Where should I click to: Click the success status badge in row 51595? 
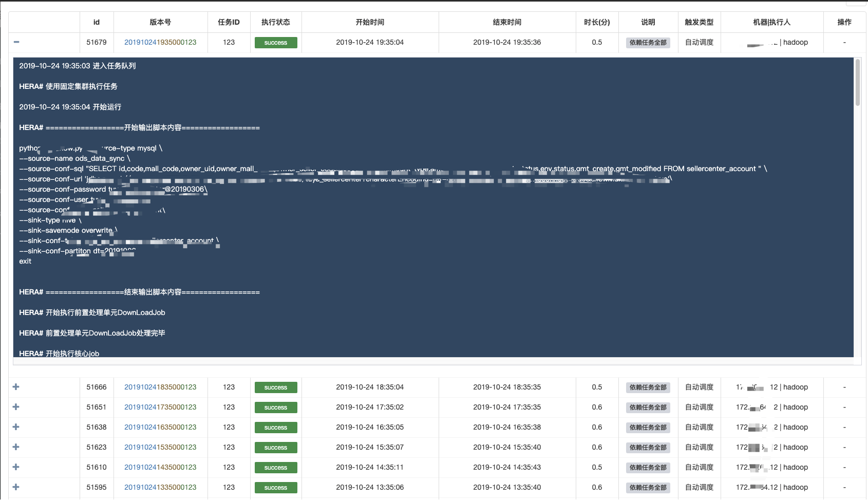(276, 488)
